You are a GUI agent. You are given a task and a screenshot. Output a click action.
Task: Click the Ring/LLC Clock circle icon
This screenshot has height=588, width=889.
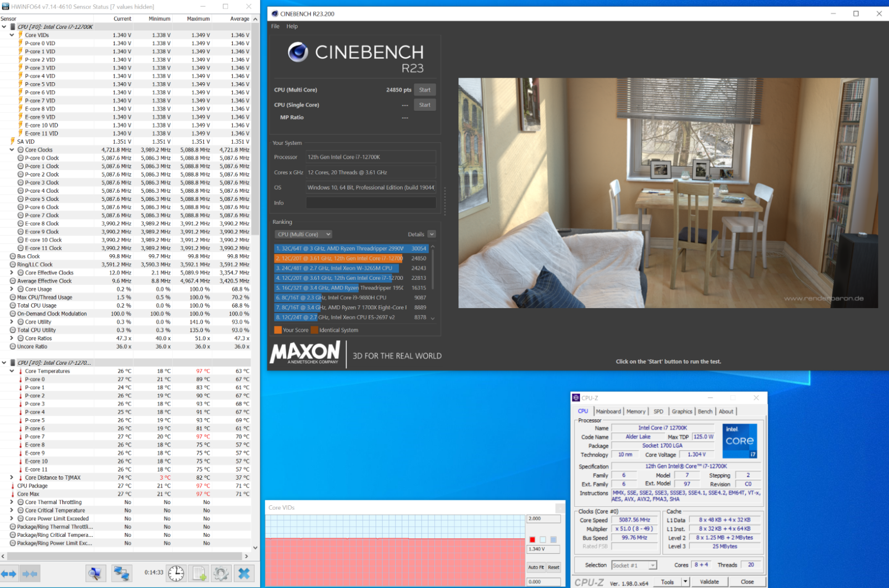coord(13,264)
